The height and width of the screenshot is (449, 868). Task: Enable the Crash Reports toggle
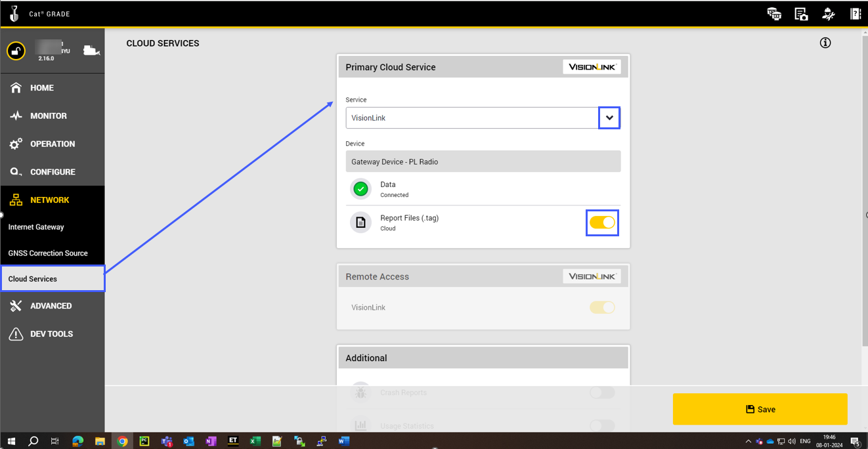click(x=602, y=393)
